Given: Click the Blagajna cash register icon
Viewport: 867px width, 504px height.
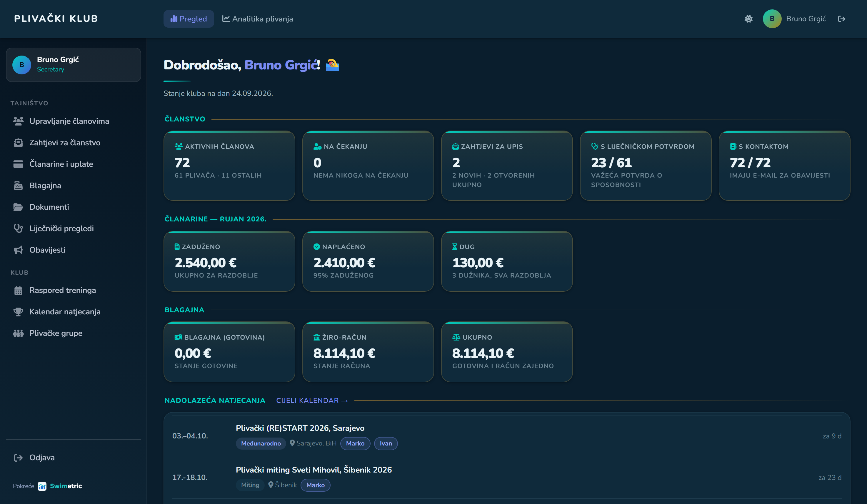Looking at the screenshot, I should [x=18, y=186].
